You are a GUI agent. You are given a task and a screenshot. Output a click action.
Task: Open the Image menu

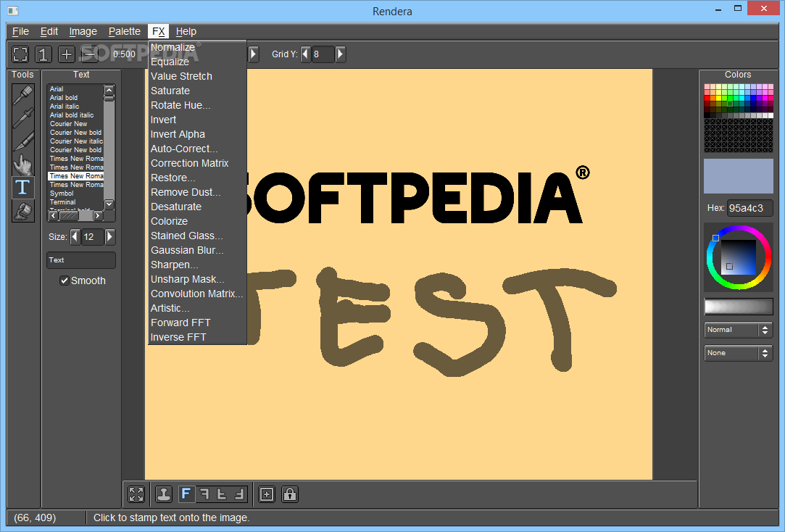pos(83,32)
